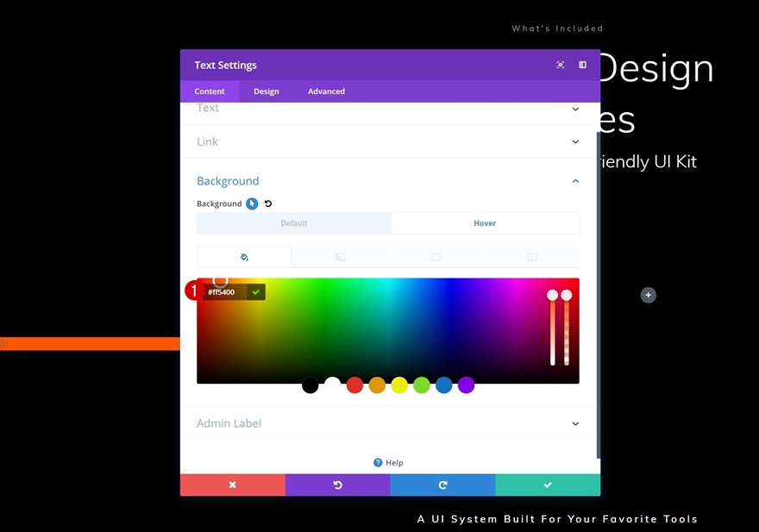This screenshot has height=532, width=759.
Task: Pick the yellow color swatch
Action: pyautogui.click(x=399, y=385)
